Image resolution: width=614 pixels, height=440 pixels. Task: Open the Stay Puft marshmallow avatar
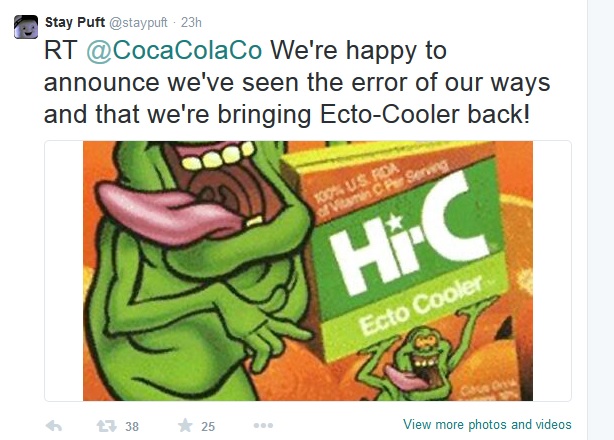click(26, 27)
